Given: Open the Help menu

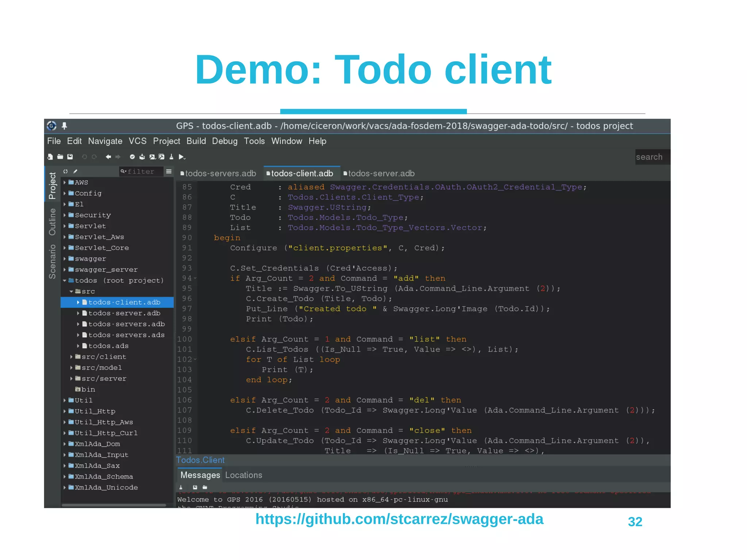Looking at the screenshot, I should tap(317, 141).
